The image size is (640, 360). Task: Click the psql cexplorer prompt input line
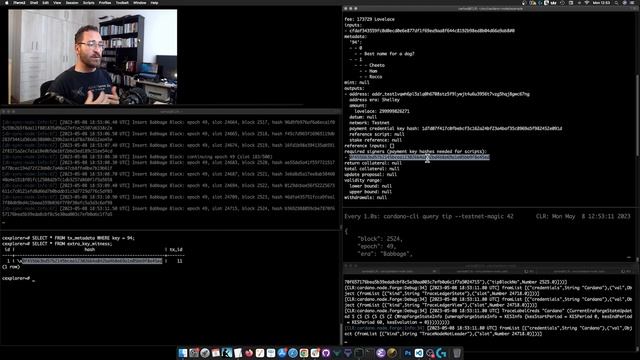tap(18, 278)
